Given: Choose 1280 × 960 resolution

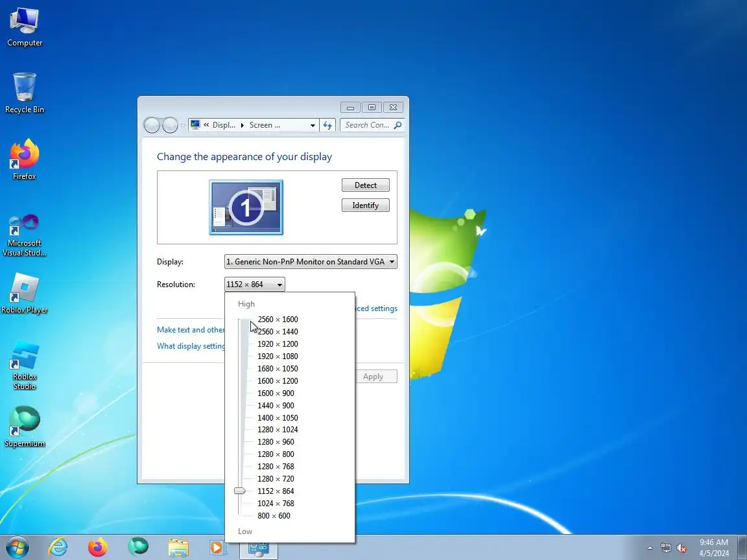Looking at the screenshot, I should click(276, 442).
